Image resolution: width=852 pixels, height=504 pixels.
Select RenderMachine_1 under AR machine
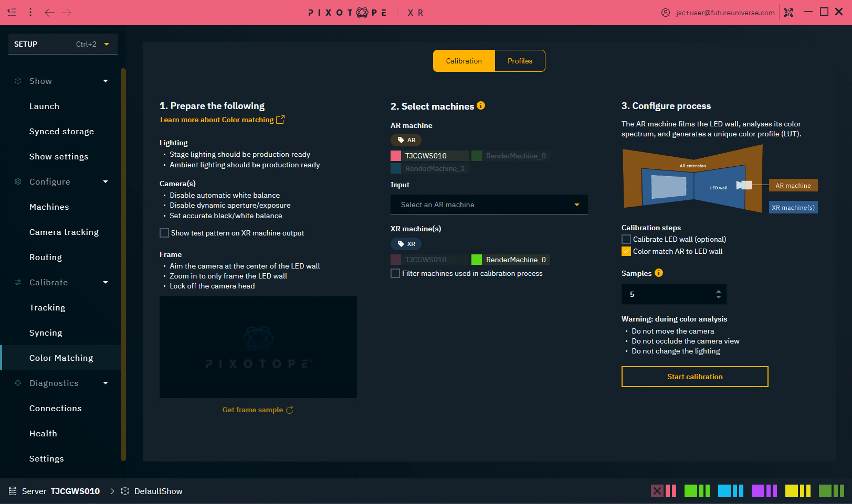[x=430, y=168]
